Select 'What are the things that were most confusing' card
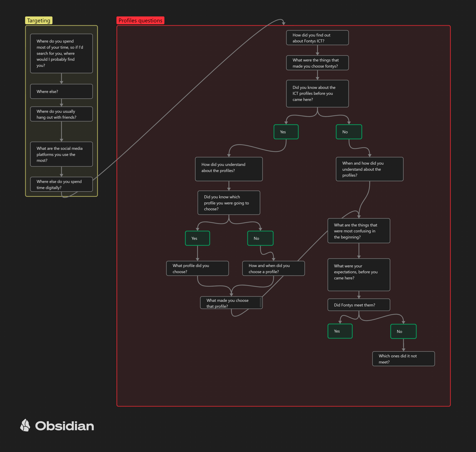Screen dimensions: 476x452 click(x=359, y=231)
